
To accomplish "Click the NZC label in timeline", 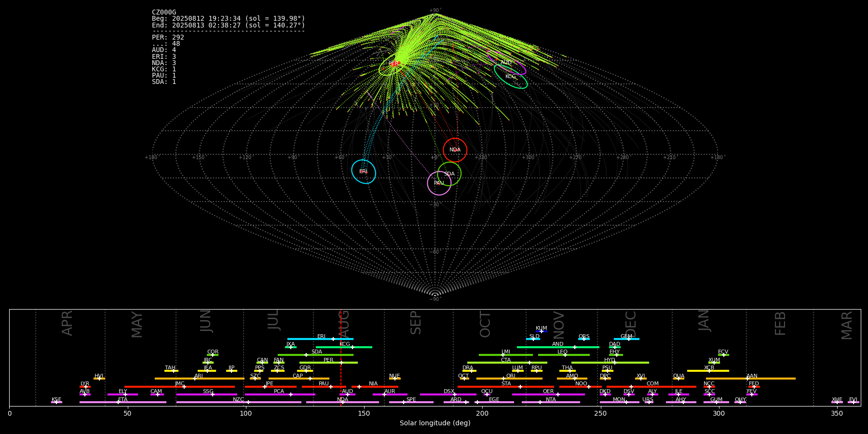I will [x=238, y=400].
